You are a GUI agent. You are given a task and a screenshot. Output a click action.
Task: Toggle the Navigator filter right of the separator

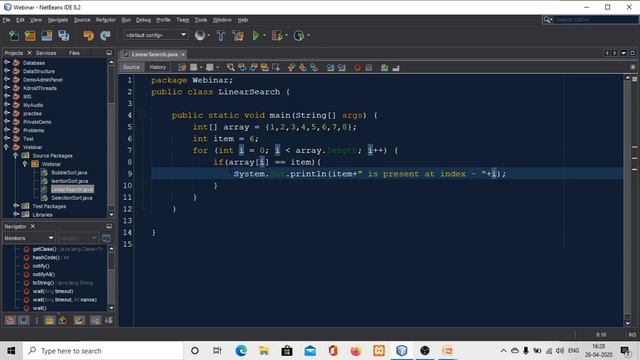49,320
